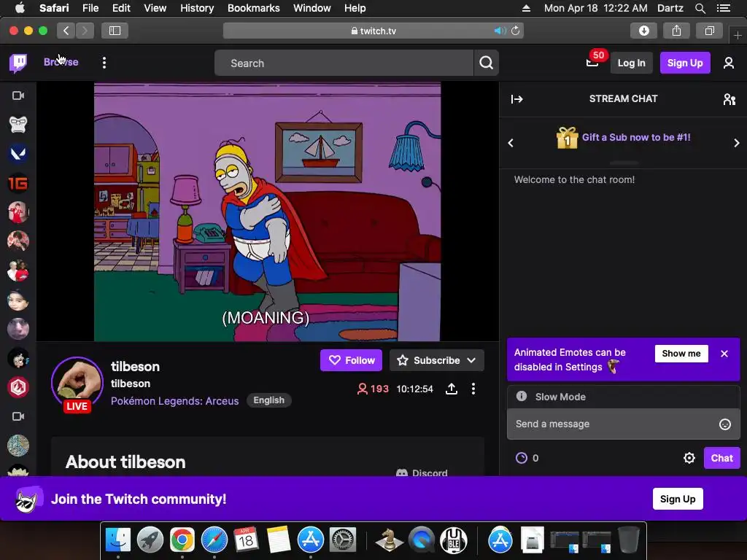Viewport: 747px width, 560px height.
Task: Open a new Safari tab
Action: [738, 35]
